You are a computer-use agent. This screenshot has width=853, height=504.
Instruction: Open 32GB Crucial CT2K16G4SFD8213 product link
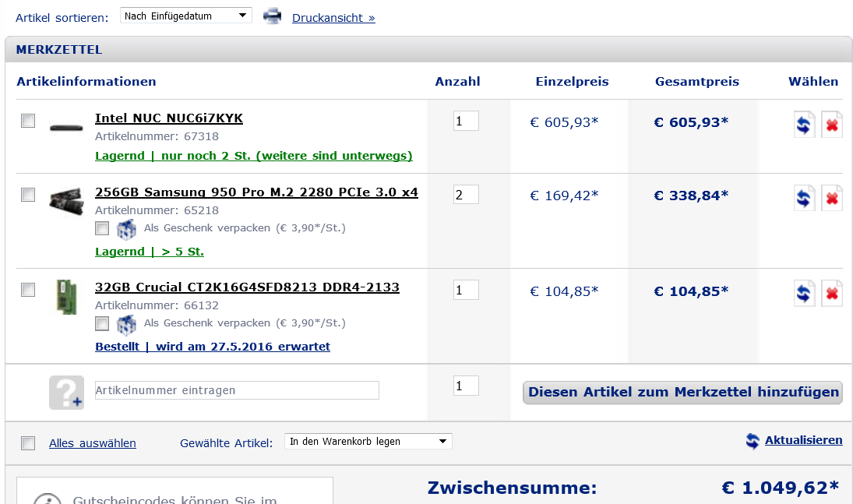247,287
